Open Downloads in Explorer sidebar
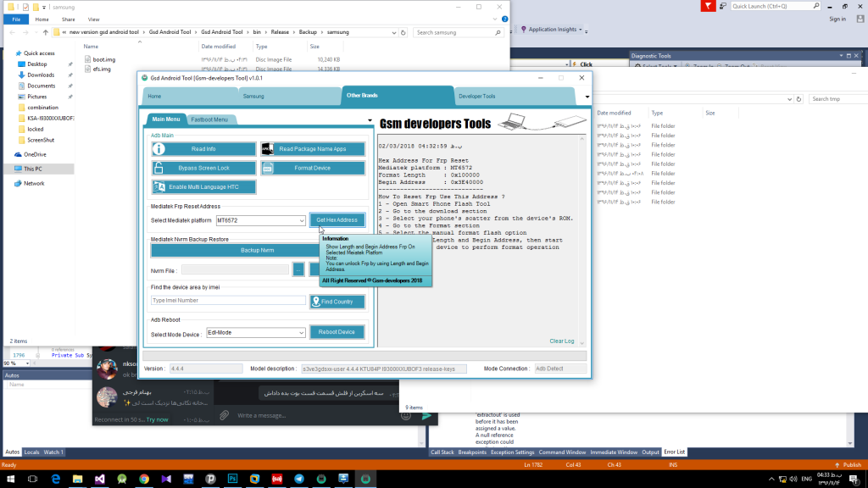The height and width of the screenshot is (488, 868). (41, 75)
